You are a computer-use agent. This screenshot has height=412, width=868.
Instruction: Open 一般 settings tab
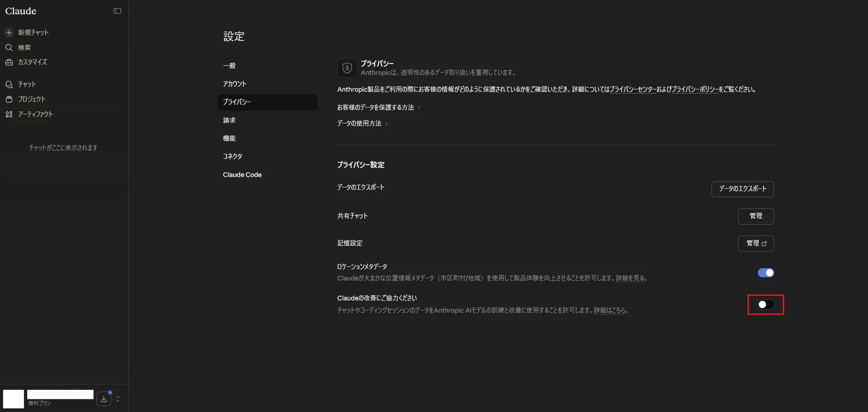point(267,66)
